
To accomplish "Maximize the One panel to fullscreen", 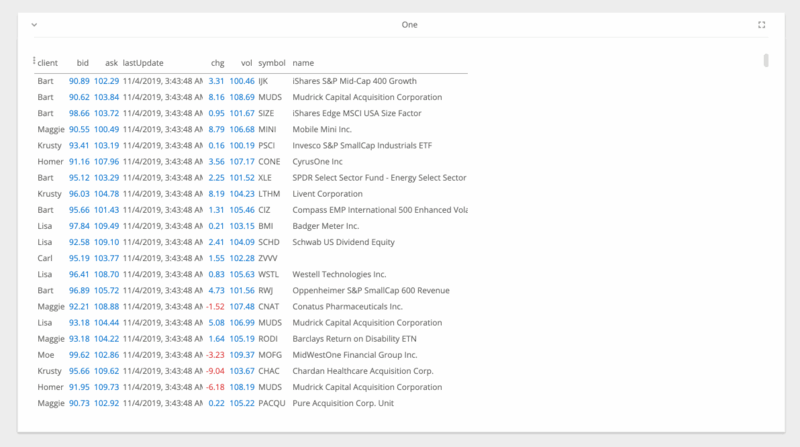I will 762,24.
